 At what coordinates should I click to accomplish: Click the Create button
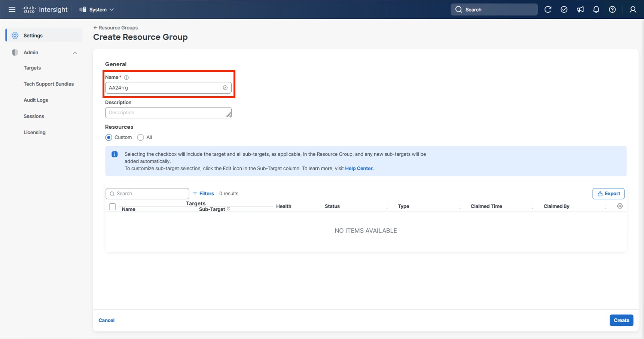coord(621,320)
